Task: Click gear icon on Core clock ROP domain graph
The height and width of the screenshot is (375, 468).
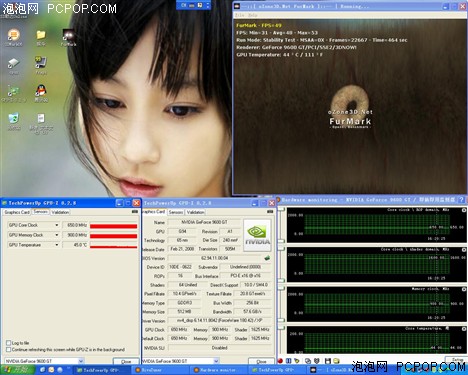Action: click(x=464, y=210)
